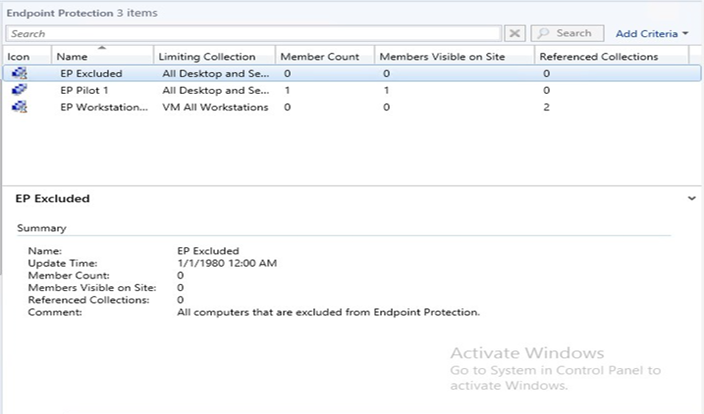Click the VM All Workstations limiting collection cell
Viewport: 704px width, 414px height.
[214, 107]
